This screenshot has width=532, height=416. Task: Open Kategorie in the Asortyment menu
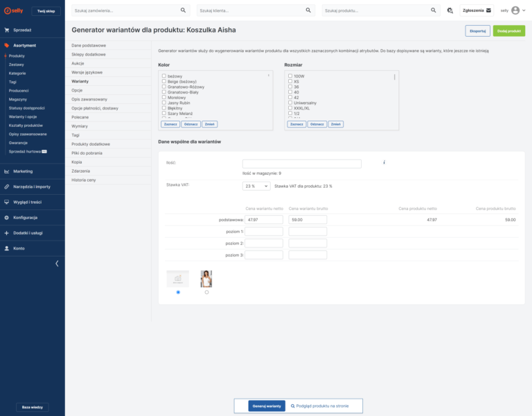tap(17, 73)
